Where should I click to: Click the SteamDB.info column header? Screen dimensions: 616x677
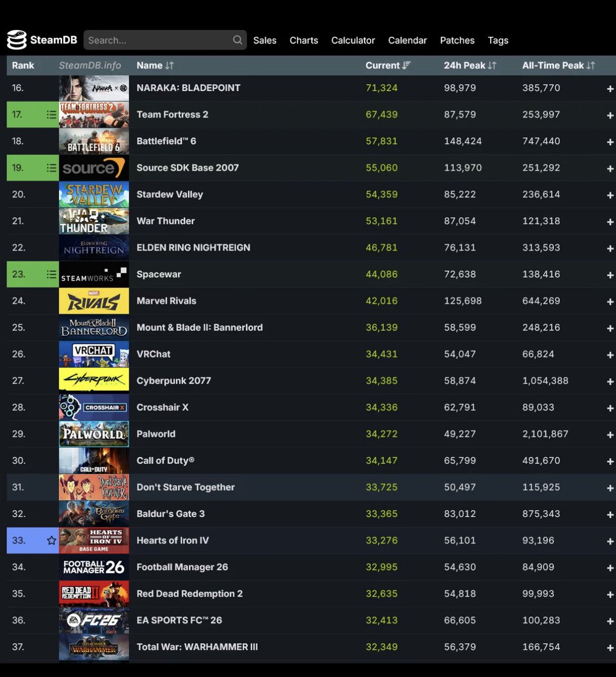(90, 65)
